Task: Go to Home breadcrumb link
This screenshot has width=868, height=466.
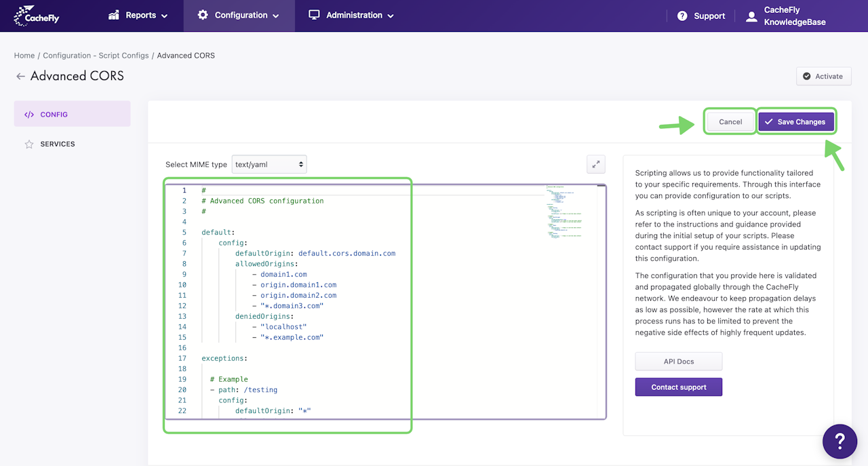Action: tap(24, 56)
